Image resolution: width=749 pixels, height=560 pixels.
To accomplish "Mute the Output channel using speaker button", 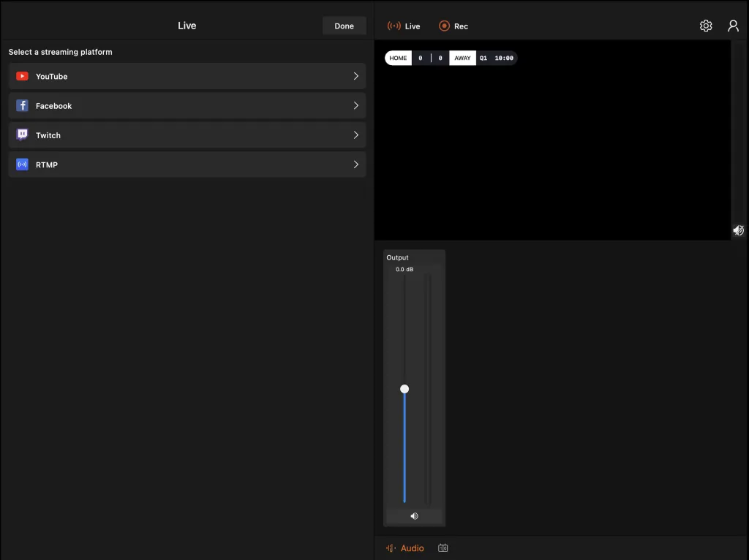I will pos(414,516).
